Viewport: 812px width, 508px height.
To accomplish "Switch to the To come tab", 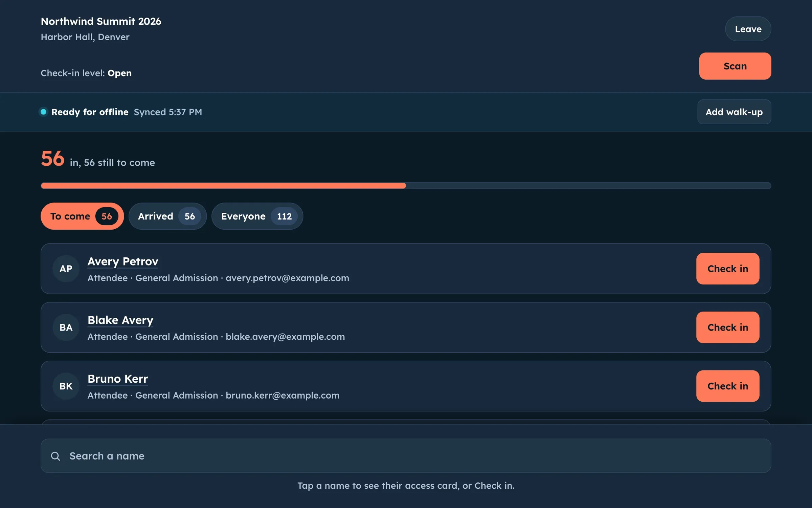I will [82, 216].
